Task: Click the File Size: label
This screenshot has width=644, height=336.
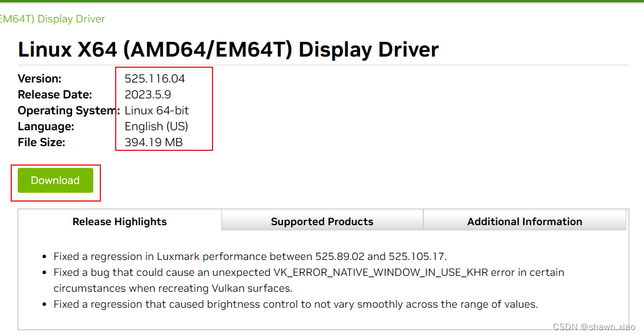Action: point(41,142)
